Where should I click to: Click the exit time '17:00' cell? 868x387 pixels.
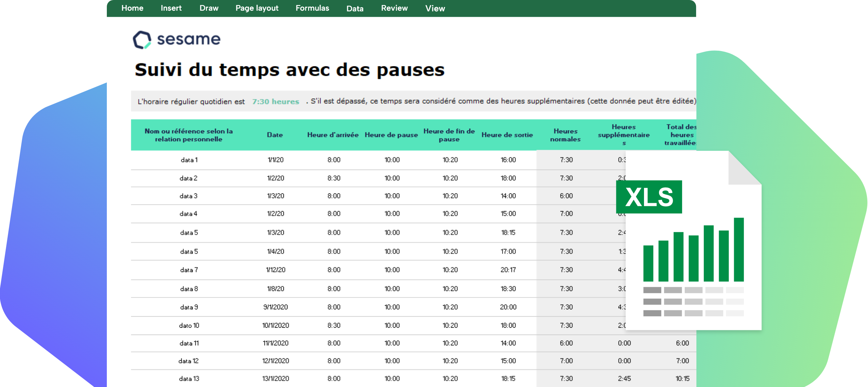(508, 251)
